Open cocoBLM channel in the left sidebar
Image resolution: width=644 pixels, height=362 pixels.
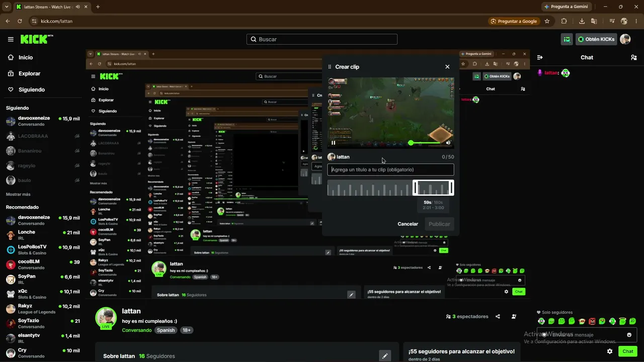(43, 264)
